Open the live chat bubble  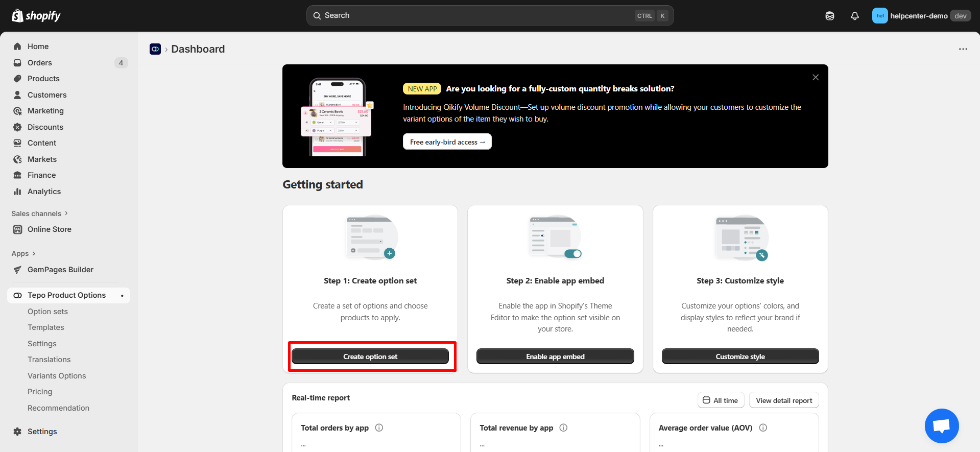tap(942, 425)
